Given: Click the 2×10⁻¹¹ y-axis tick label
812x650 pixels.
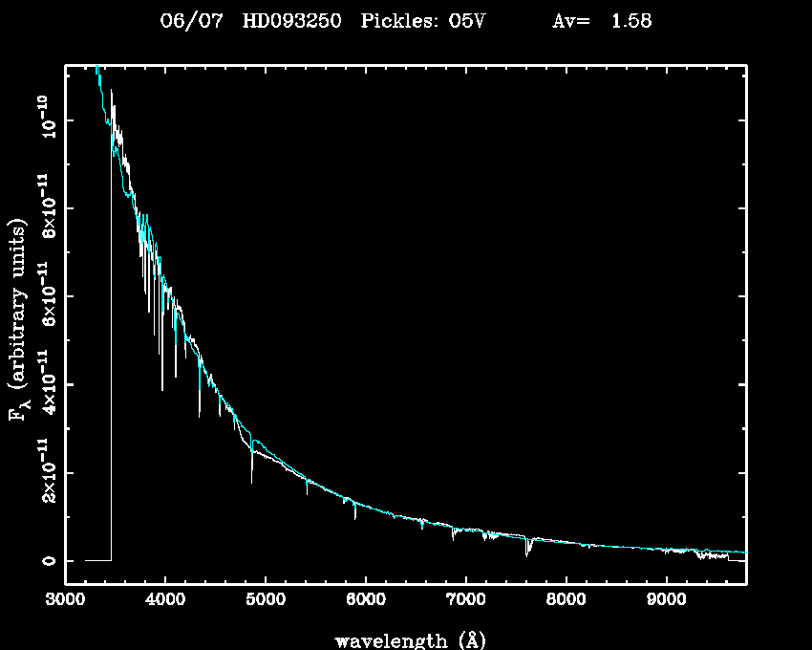Looking at the screenshot, I should (44, 472).
